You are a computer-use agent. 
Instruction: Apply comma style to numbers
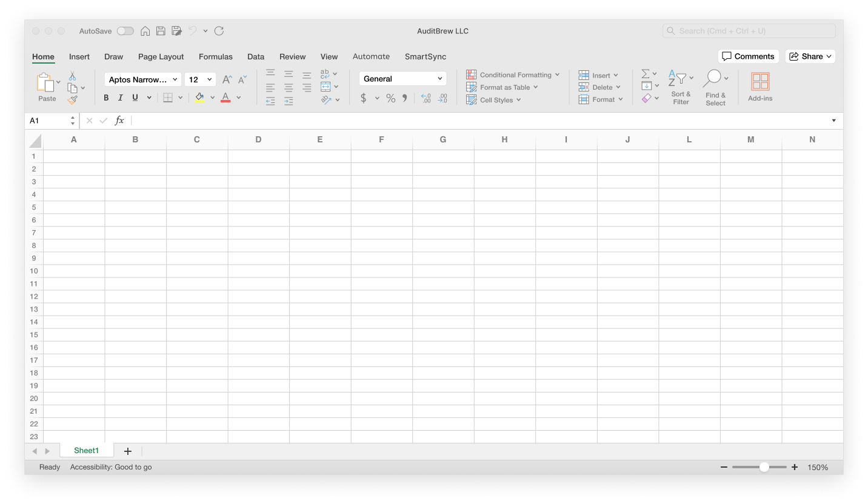(404, 98)
